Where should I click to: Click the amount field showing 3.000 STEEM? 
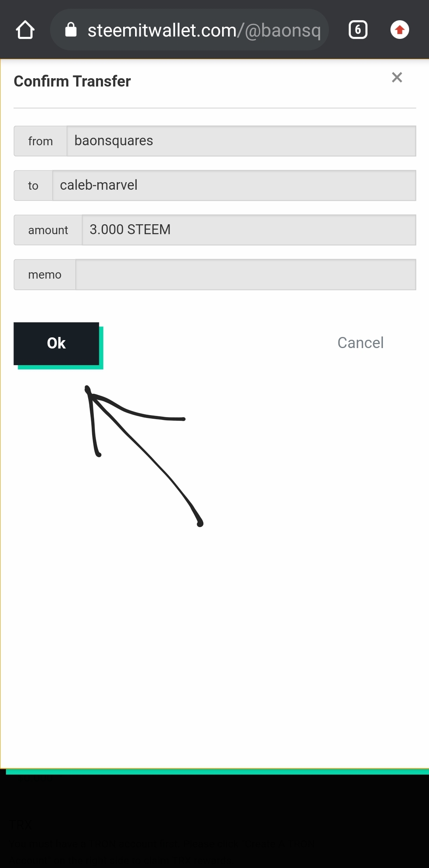click(x=249, y=230)
